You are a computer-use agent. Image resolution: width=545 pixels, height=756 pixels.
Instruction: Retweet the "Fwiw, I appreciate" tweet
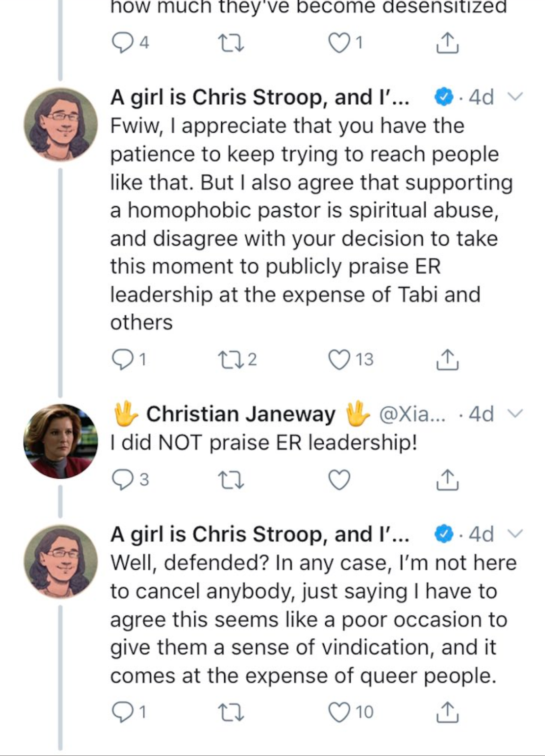[230, 360]
